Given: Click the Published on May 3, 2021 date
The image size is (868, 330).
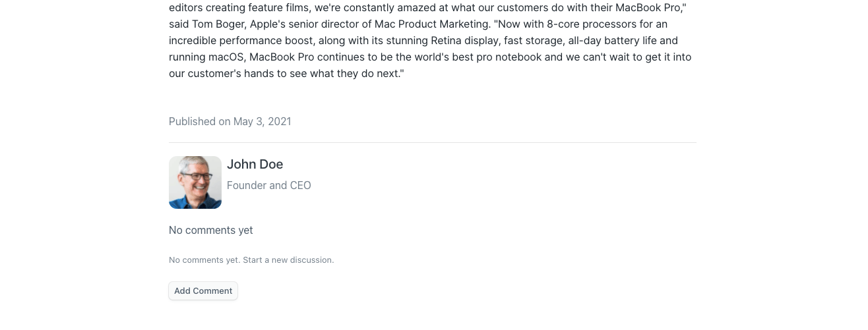Looking at the screenshot, I should (x=230, y=121).
